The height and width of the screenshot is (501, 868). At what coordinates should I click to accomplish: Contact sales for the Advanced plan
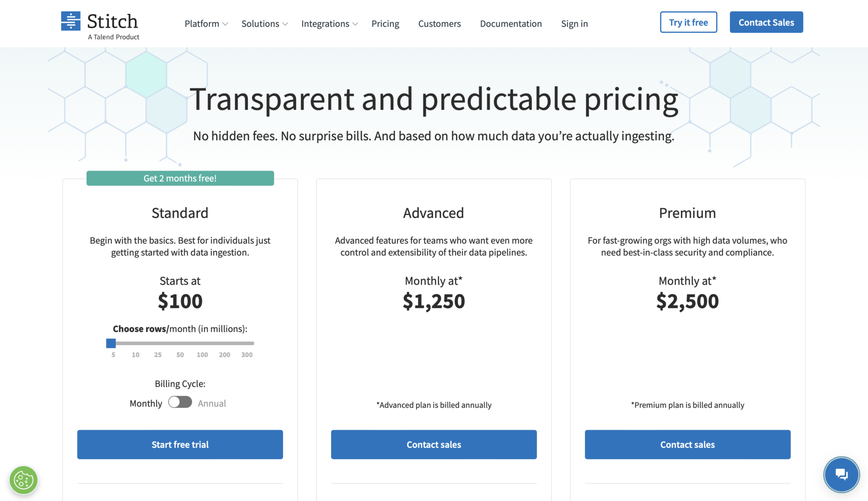coord(434,445)
